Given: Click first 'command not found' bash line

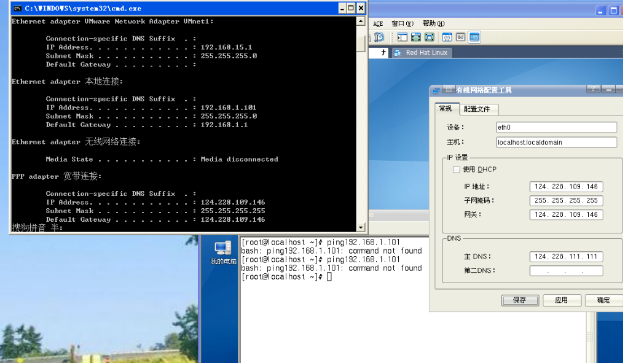Looking at the screenshot, I should point(331,251).
